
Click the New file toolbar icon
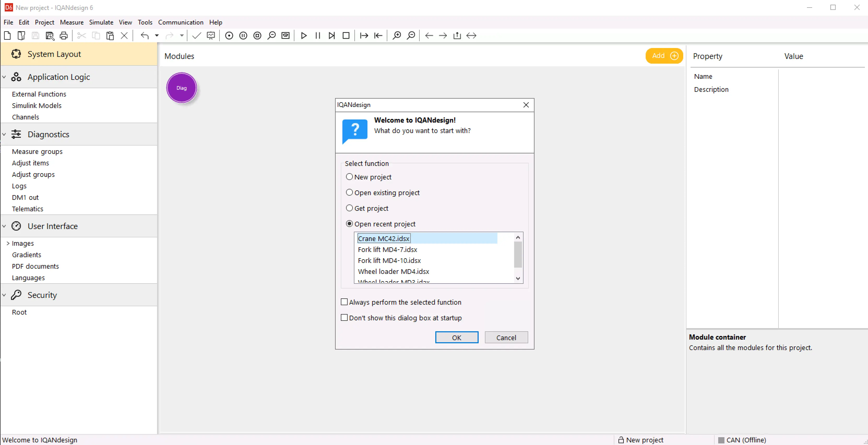point(7,35)
